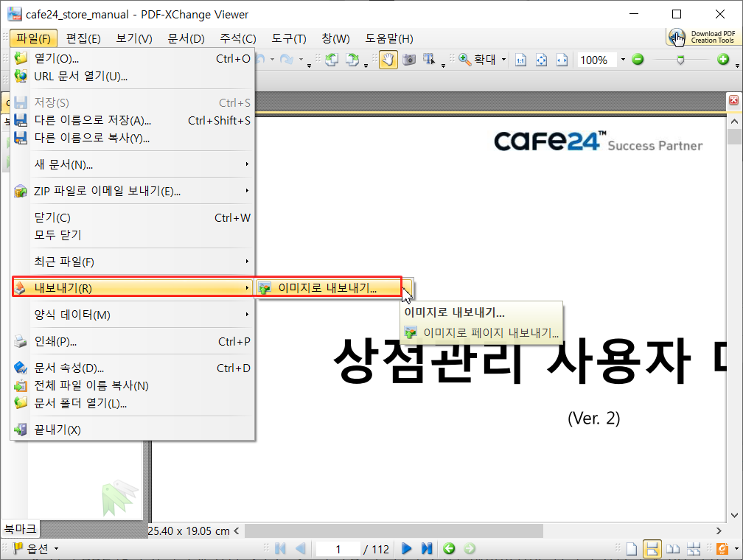Viewport: 743px width, 560px height.
Task: Choose 다른 이름으로 저장(A)...
Action: click(133, 120)
